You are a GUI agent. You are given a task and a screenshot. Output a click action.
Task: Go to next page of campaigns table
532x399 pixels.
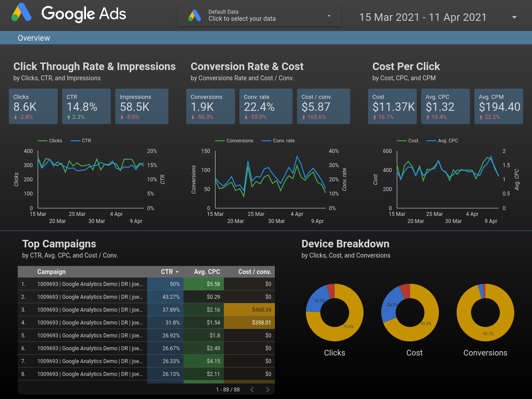tap(267, 390)
